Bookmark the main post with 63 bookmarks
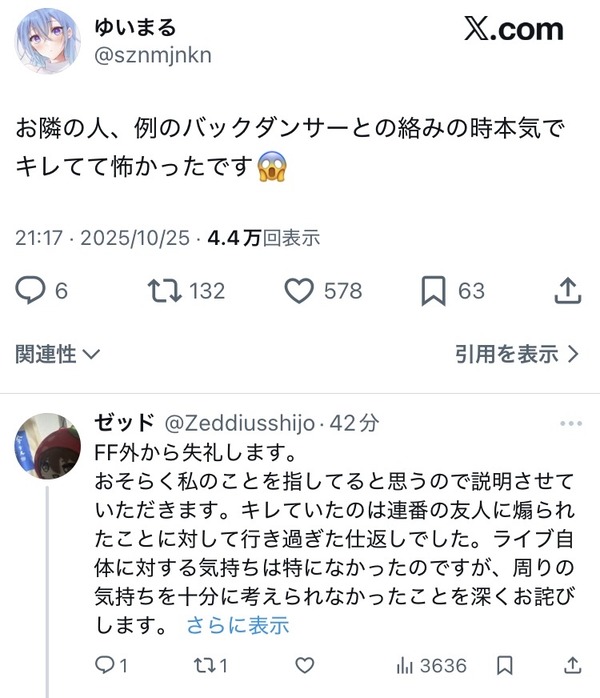The width and height of the screenshot is (600, 698). 434,291
